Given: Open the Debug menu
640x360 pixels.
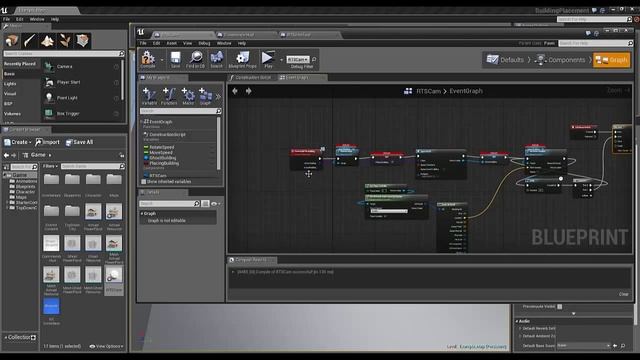Looking at the screenshot, I should (204, 43).
